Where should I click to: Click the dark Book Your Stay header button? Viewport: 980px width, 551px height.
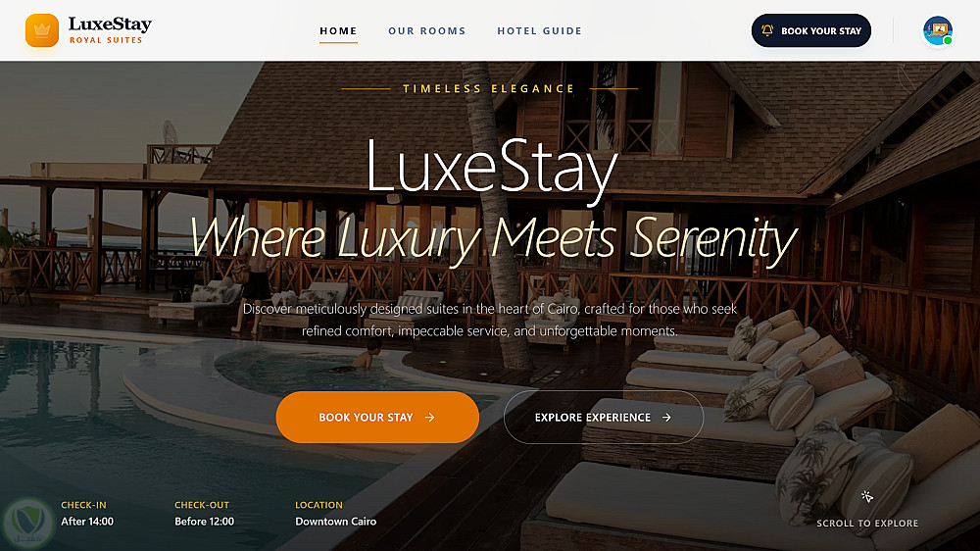[x=810, y=30]
